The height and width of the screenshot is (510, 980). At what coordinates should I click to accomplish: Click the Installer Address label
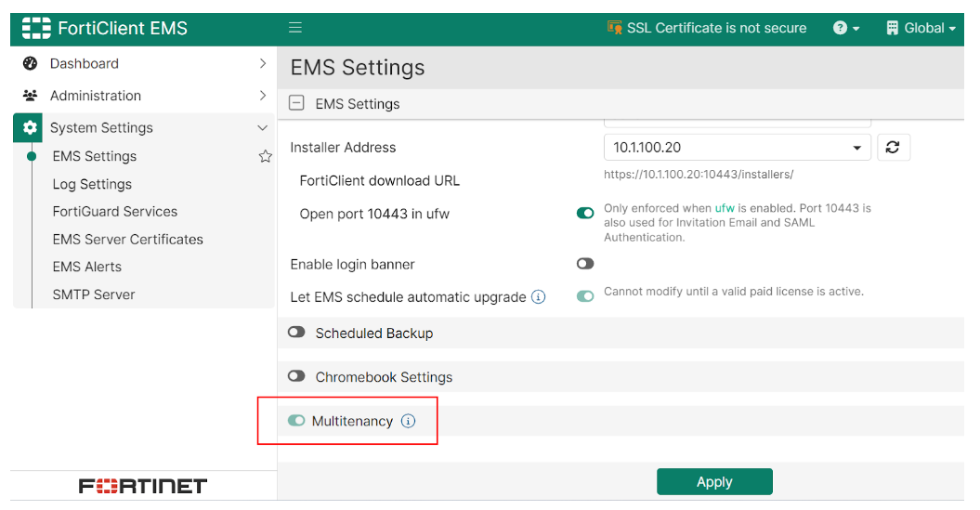[343, 148]
